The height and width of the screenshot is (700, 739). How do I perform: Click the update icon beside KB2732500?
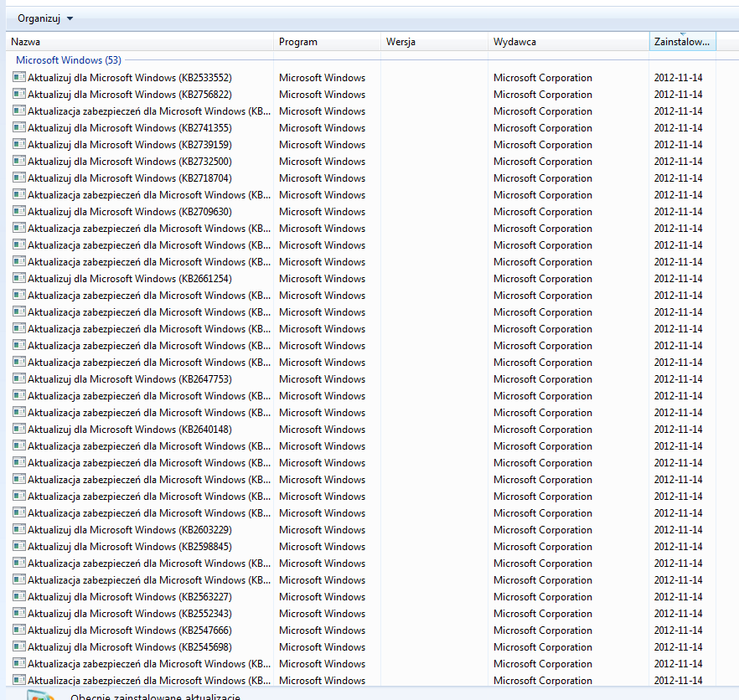[x=18, y=161]
